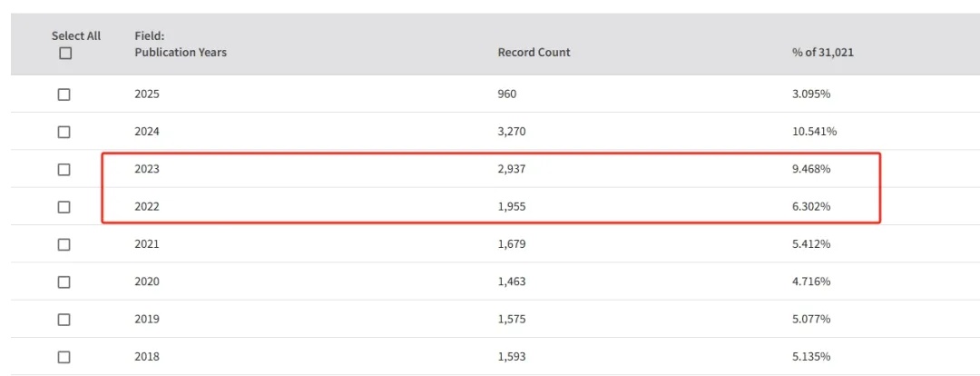The height and width of the screenshot is (376, 980).
Task: Check the box for year 2025
Action: point(64,94)
